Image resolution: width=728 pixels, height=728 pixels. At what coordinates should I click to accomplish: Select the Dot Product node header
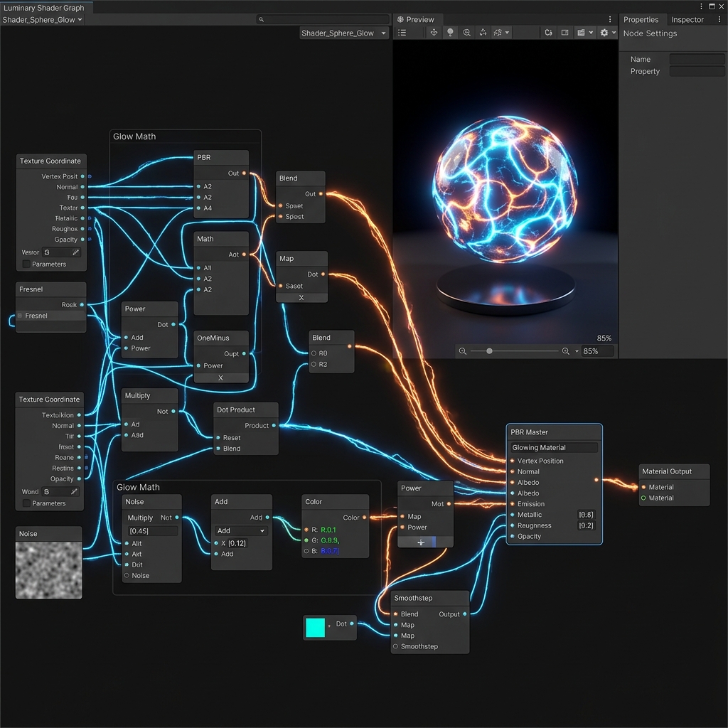coord(245,409)
